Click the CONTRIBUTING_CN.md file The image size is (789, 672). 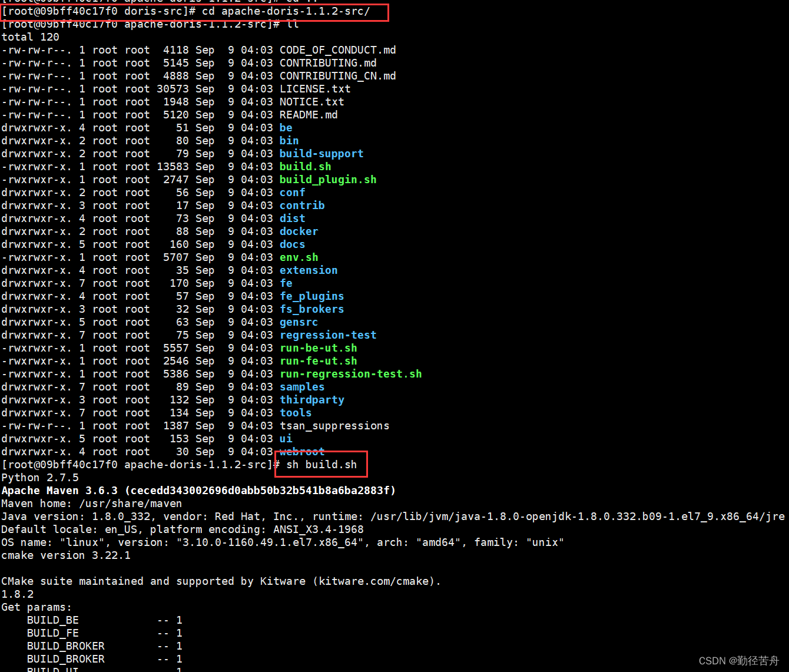pyautogui.click(x=337, y=75)
